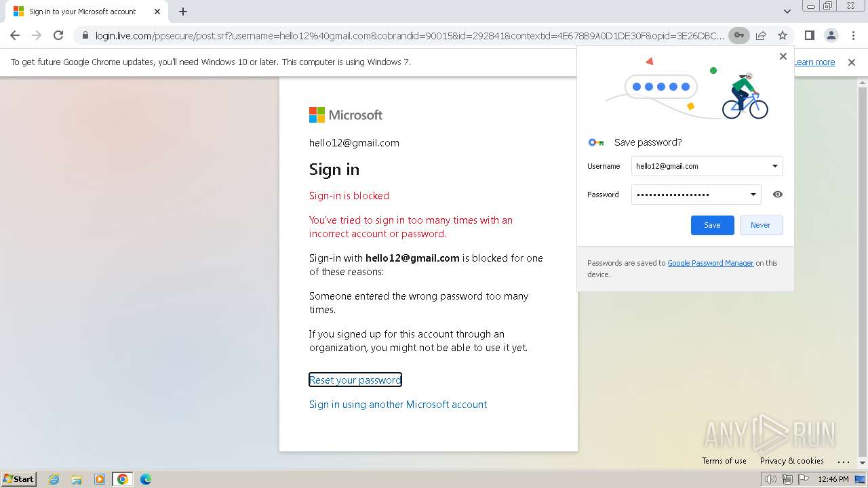Click the Username field hello12@gmail.com
Viewport: 868px width, 488px height.
click(707, 166)
